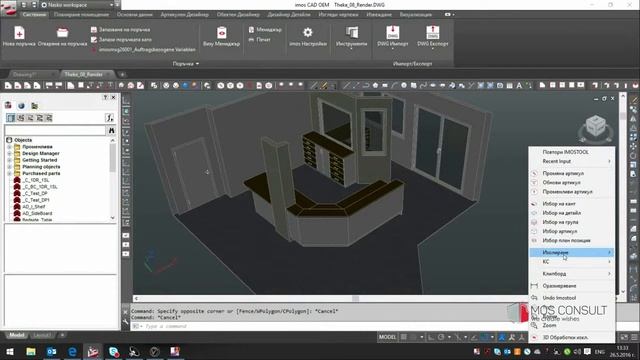Open File Explorer from taskbar
Screen dimensions: 640x360
coord(31,351)
